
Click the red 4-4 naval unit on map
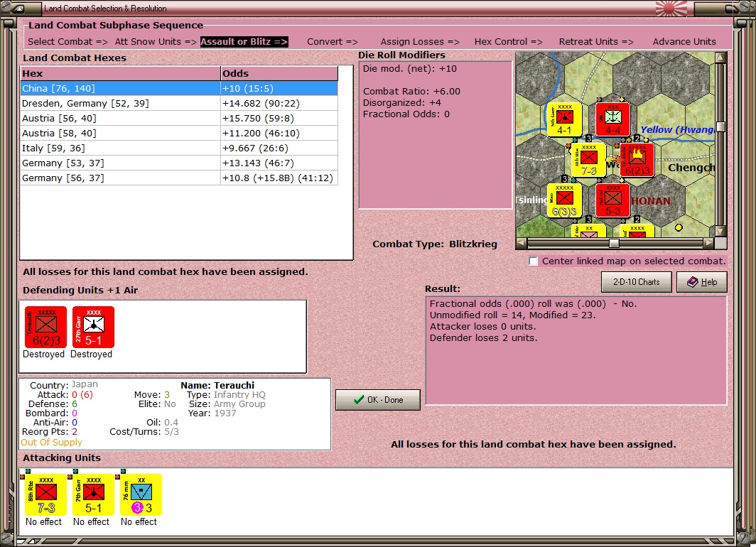click(x=612, y=119)
